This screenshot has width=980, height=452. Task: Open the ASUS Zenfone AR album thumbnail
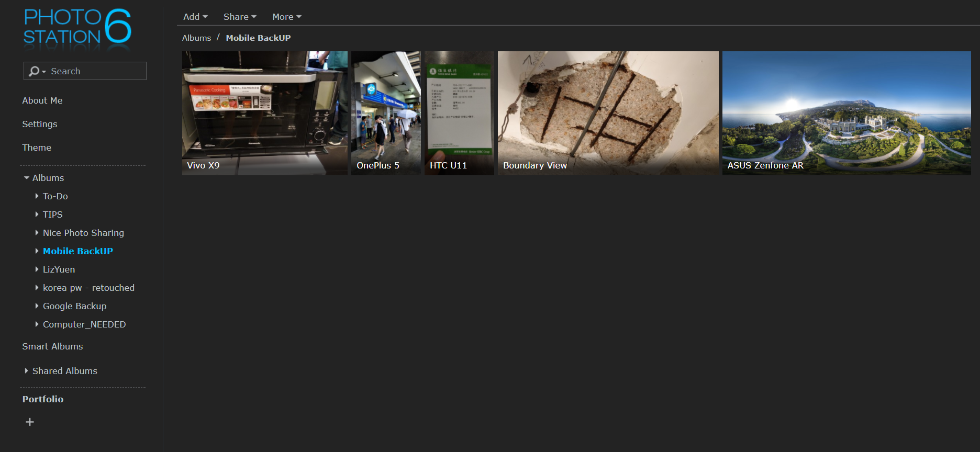pos(847,113)
